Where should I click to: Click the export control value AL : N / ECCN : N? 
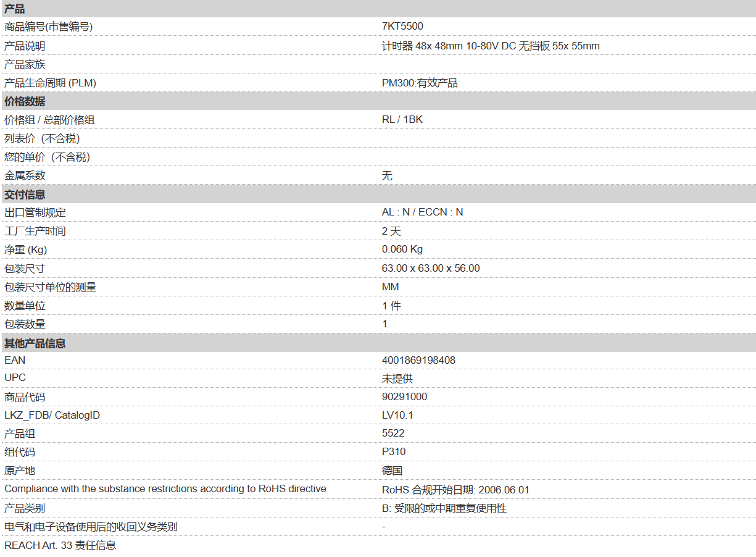click(x=422, y=212)
